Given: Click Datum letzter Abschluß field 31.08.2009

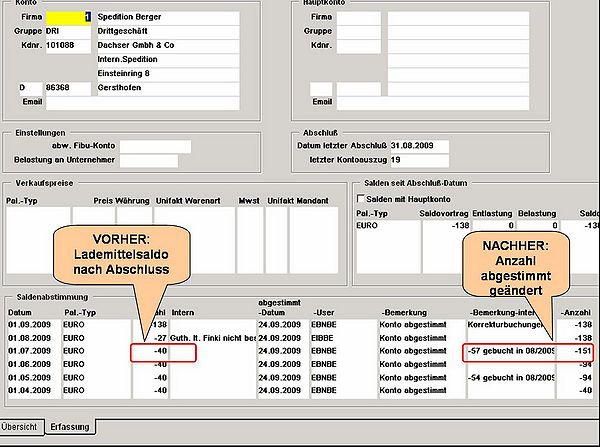Looking at the screenshot, I should point(419,146).
